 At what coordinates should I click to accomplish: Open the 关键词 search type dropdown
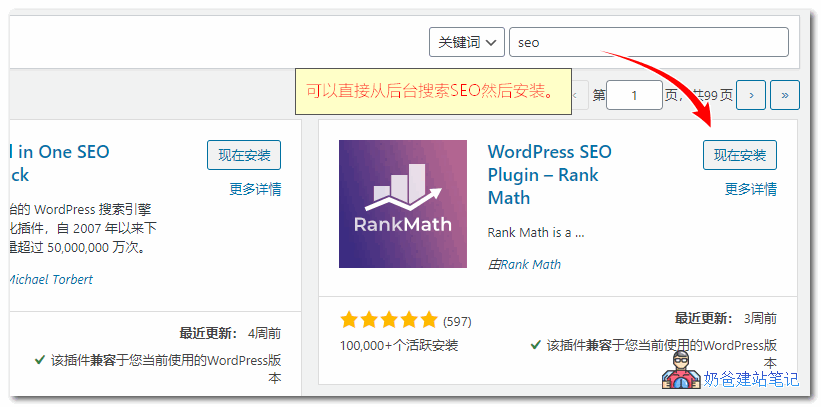pyautogui.click(x=467, y=42)
